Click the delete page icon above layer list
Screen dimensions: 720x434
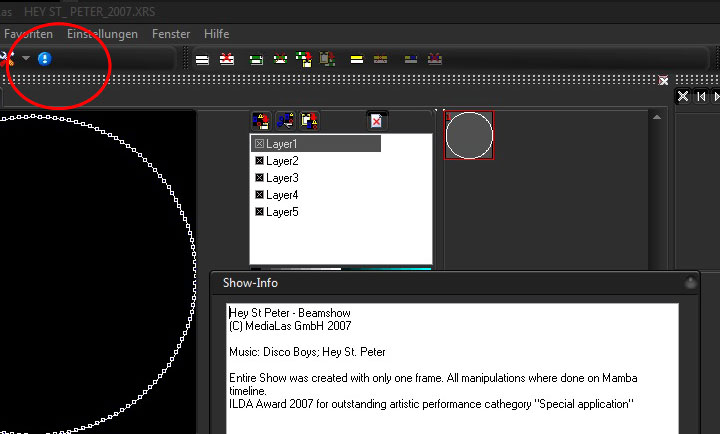377,121
